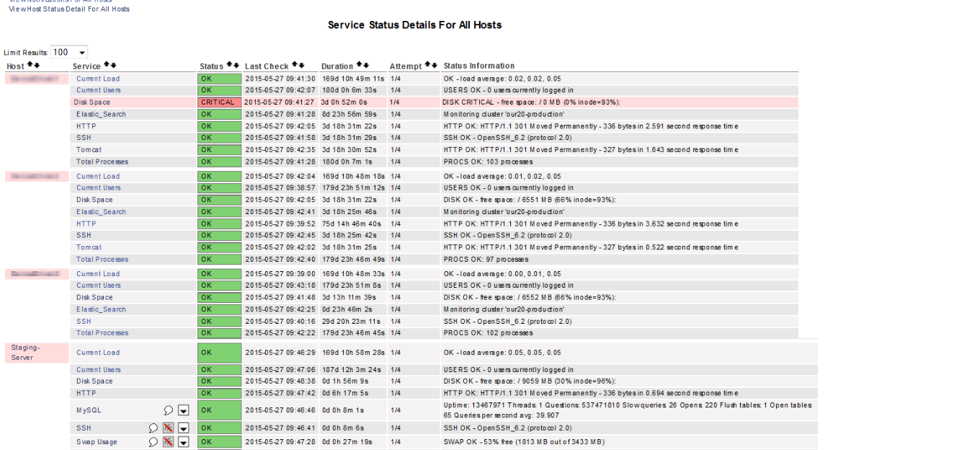
Task: Click 'Status Information' column header
Action: pos(479,66)
